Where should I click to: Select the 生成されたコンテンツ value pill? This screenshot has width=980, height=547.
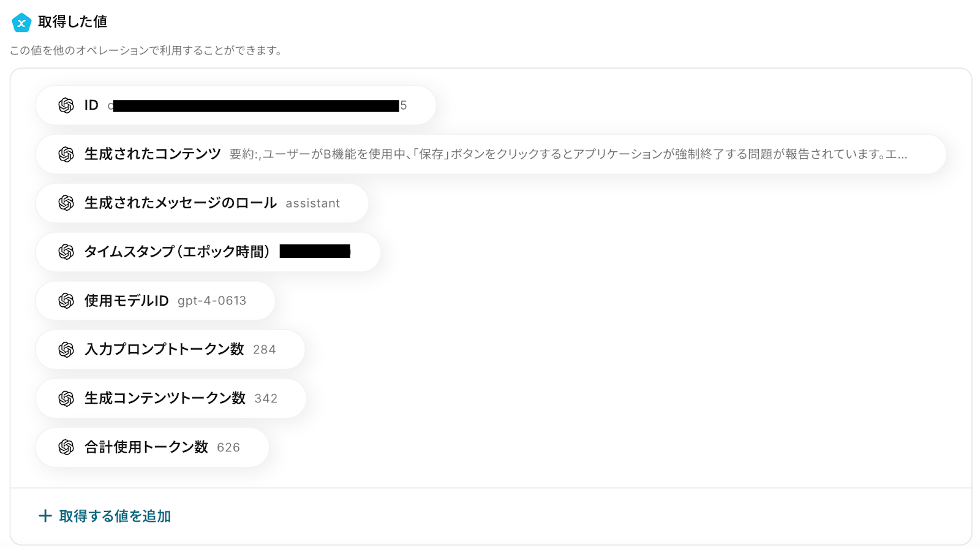(491, 154)
